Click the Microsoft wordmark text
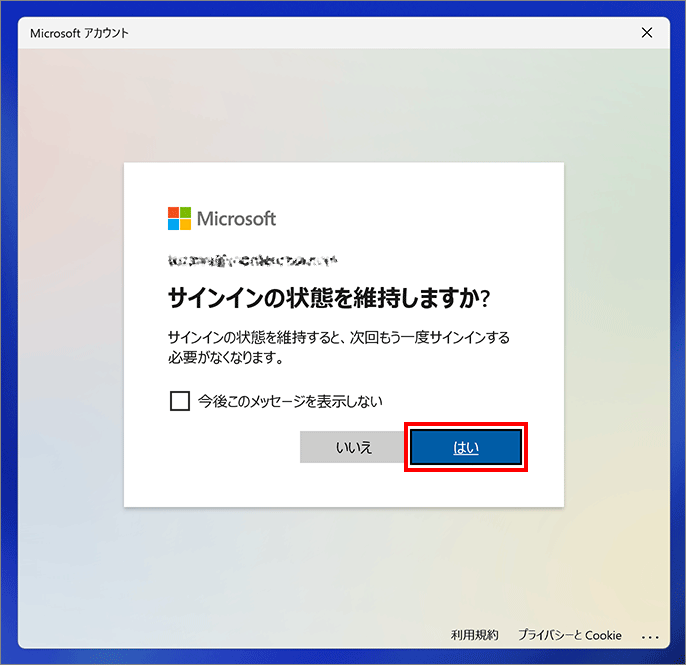The image size is (686, 665). [x=236, y=218]
